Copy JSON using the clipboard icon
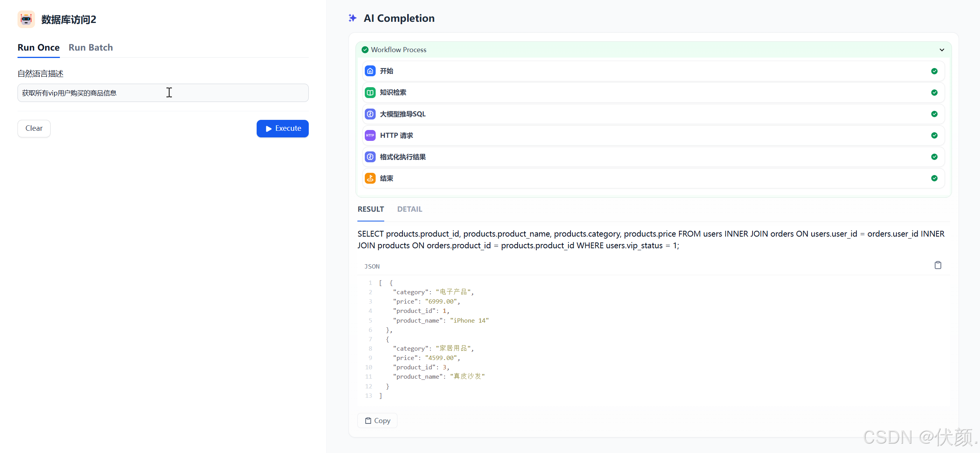 tap(938, 265)
